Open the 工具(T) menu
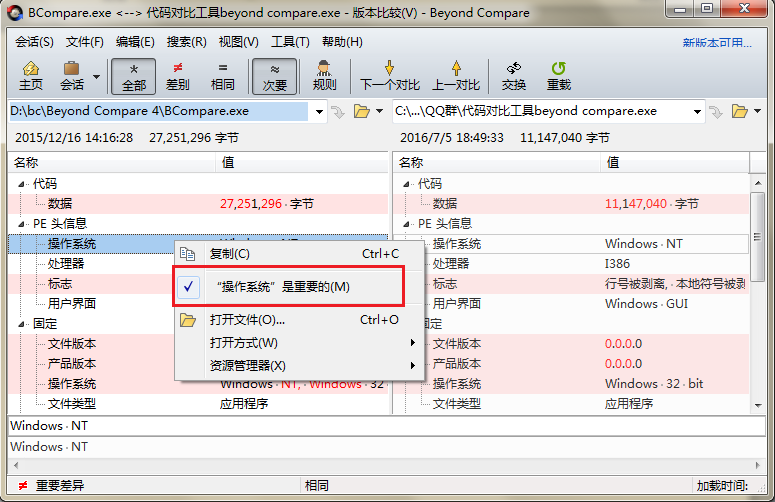 [x=290, y=42]
